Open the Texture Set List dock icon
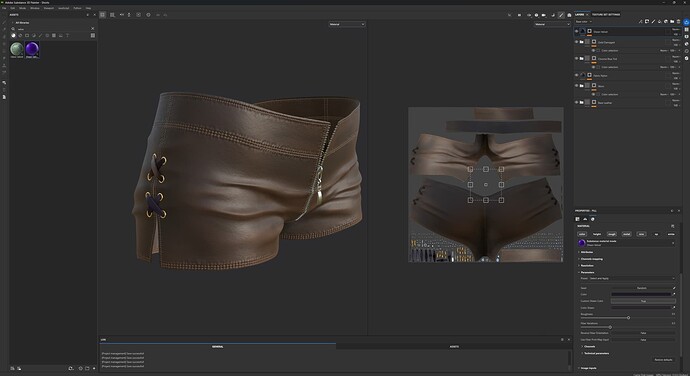 686,29
